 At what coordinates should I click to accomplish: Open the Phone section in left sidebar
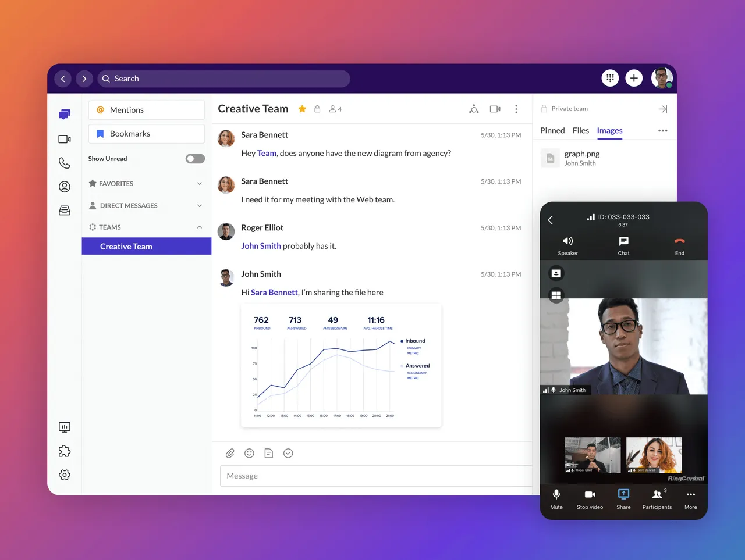65,163
